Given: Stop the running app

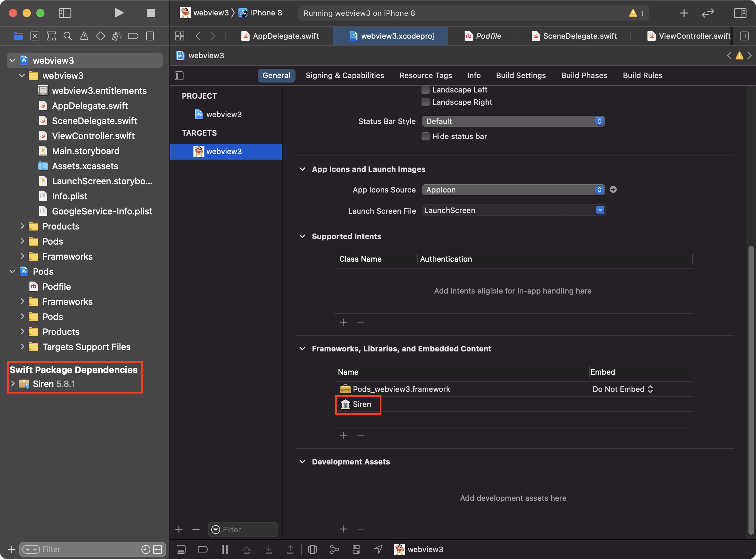Looking at the screenshot, I should [151, 13].
